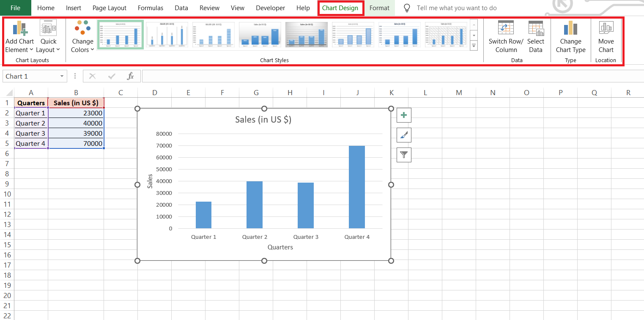The width and height of the screenshot is (644, 320).
Task: Select the horizontal axis title Quarters
Action: coord(280,247)
